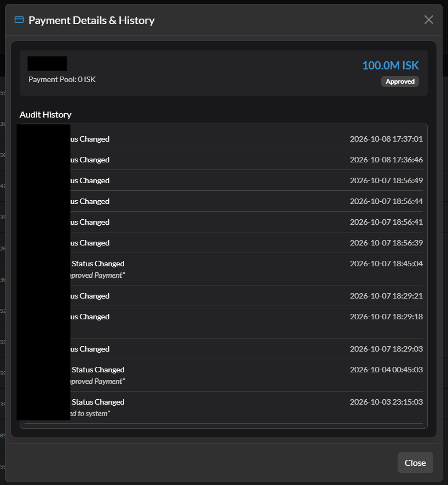The width and height of the screenshot is (448, 485).
Task: Click the 'Payment Details & History' title
Action: click(x=91, y=20)
